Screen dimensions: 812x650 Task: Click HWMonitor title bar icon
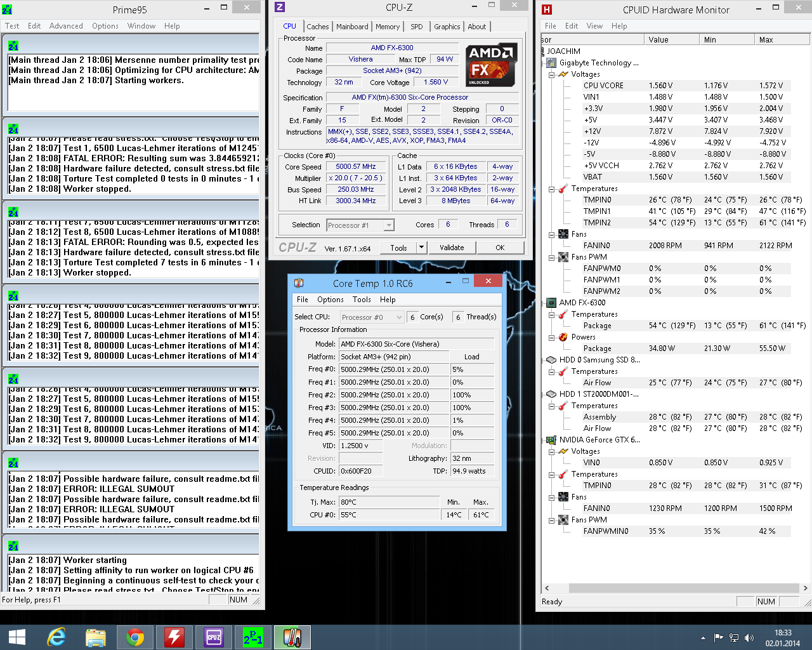(547, 10)
